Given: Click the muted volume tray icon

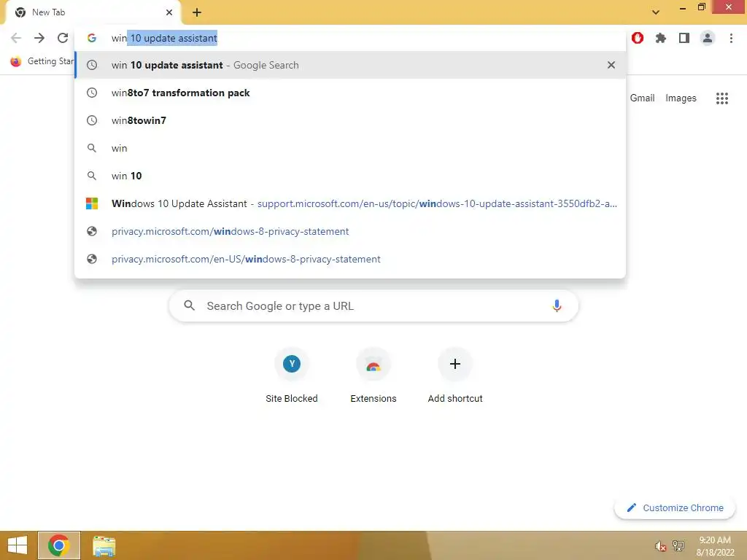Looking at the screenshot, I should [x=660, y=545].
